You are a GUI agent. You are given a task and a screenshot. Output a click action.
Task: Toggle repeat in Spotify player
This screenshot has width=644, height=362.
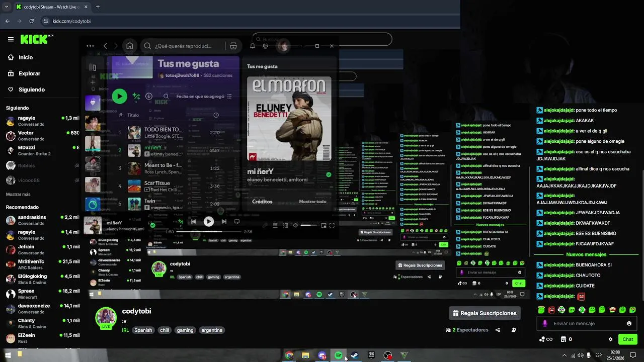tap(237, 221)
